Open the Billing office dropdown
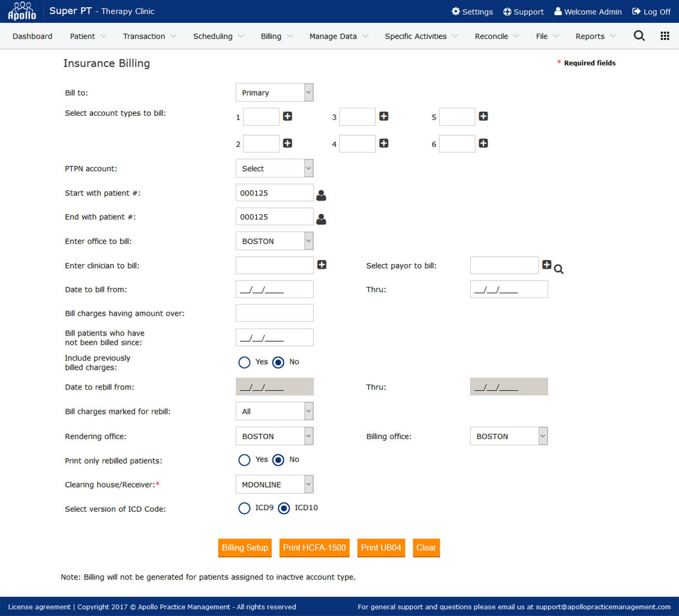 click(x=509, y=436)
